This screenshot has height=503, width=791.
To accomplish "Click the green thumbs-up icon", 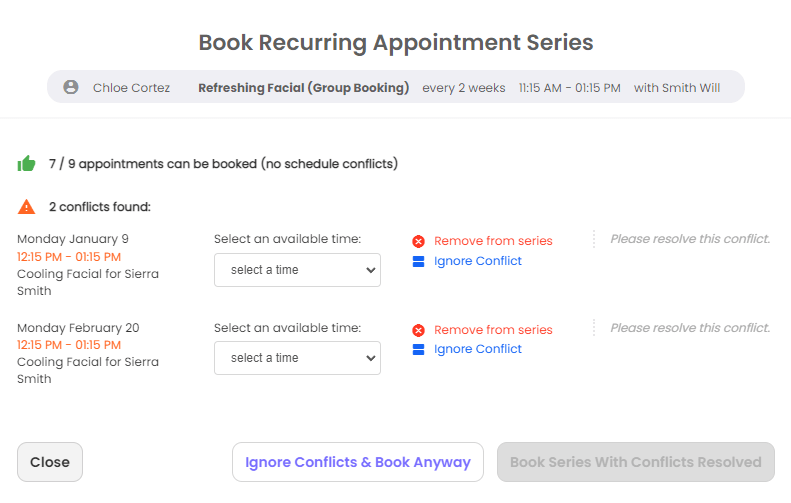I will pyautogui.click(x=27, y=164).
